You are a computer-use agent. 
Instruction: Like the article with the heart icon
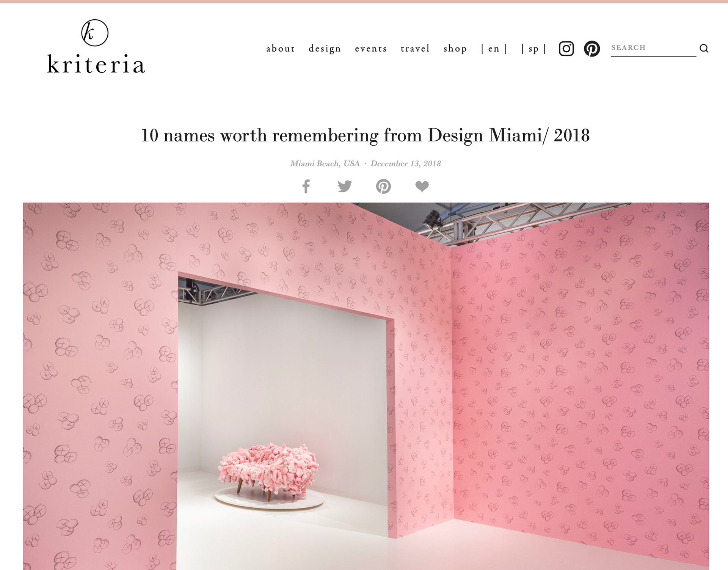click(422, 186)
